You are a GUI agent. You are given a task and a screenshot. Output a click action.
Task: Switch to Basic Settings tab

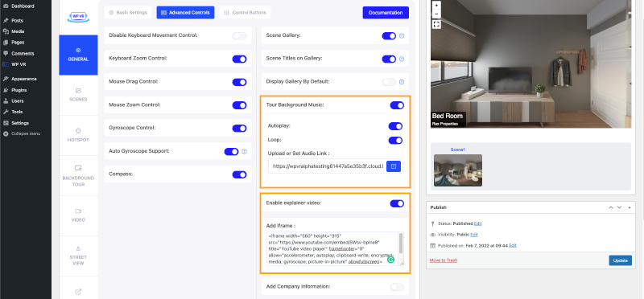point(128,13)
